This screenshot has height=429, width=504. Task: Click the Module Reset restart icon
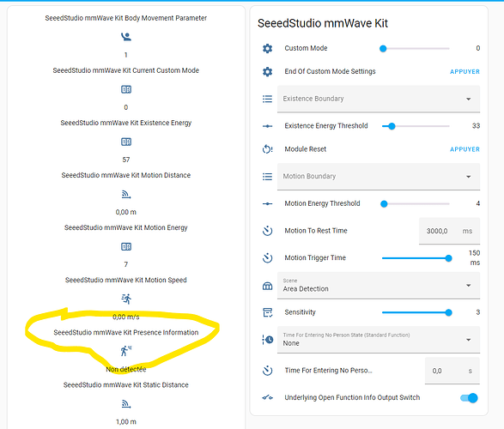pos(267,149)
